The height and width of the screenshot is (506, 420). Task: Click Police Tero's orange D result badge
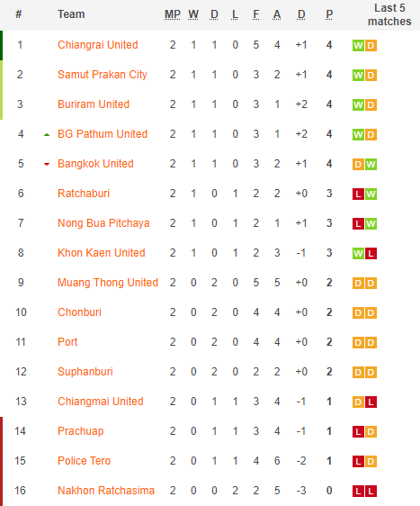(x=371, y=462)
